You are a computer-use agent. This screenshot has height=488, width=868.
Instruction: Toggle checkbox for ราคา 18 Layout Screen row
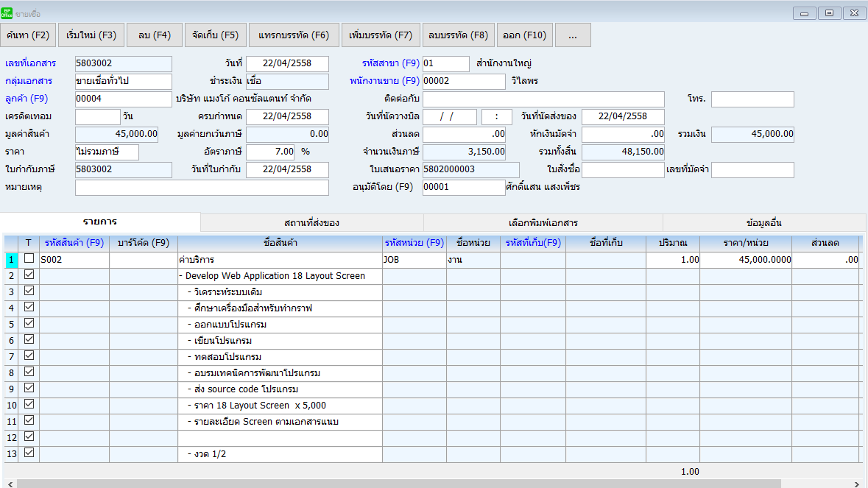tap(29, 404)
